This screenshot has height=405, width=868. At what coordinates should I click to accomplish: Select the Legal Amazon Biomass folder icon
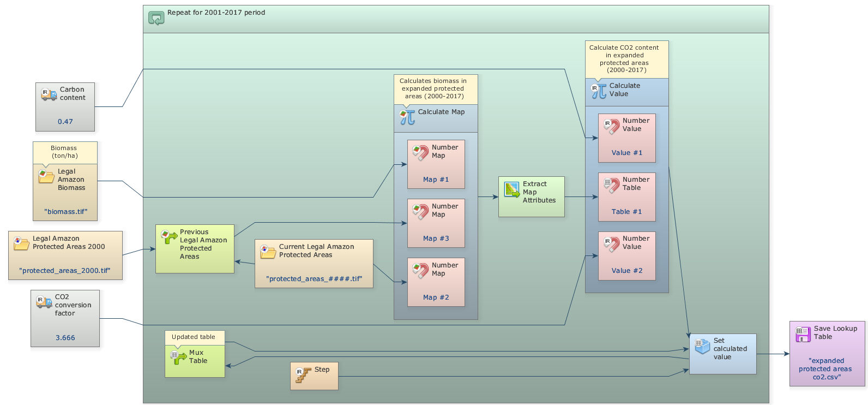click(x=46, y=176)
